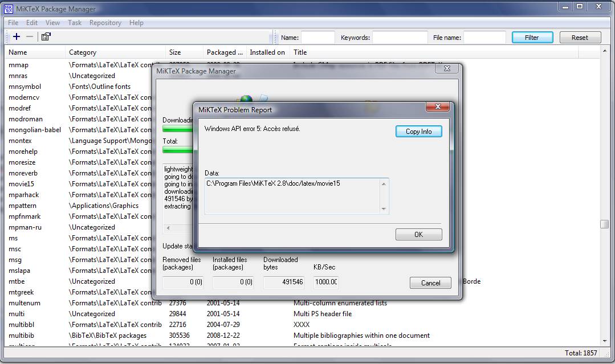Open package properties toolbar icon
The width and height of the screenshot is (615, 364).
[x=46, y=36]
